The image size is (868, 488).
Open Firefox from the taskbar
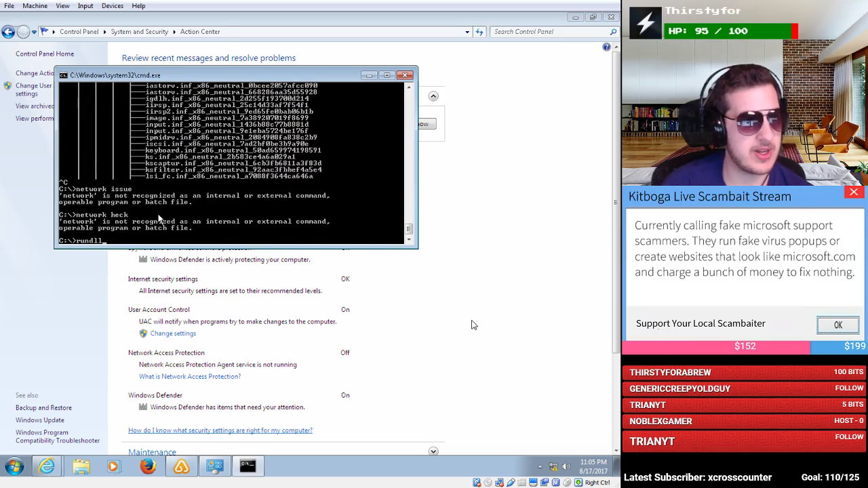[148, 466]
